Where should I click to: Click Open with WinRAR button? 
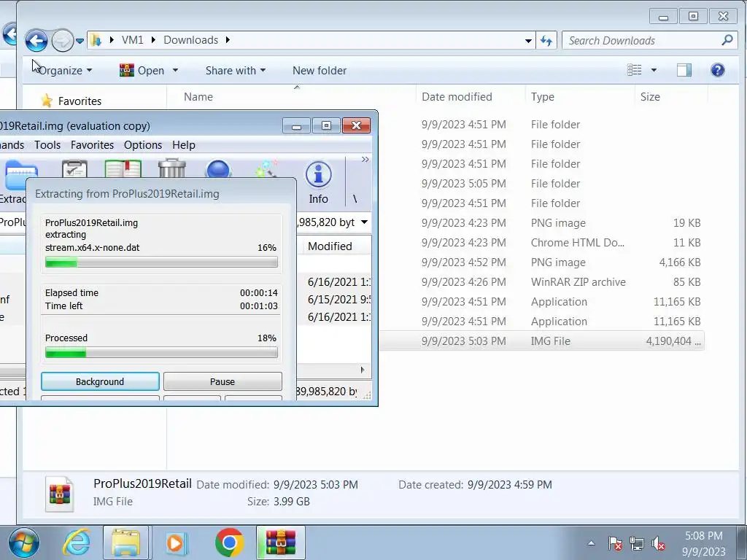pos(142,71)
